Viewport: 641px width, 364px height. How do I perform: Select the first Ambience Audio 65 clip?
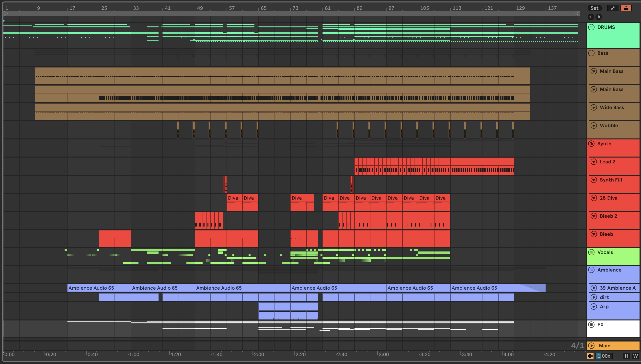(x=99, y=288)
